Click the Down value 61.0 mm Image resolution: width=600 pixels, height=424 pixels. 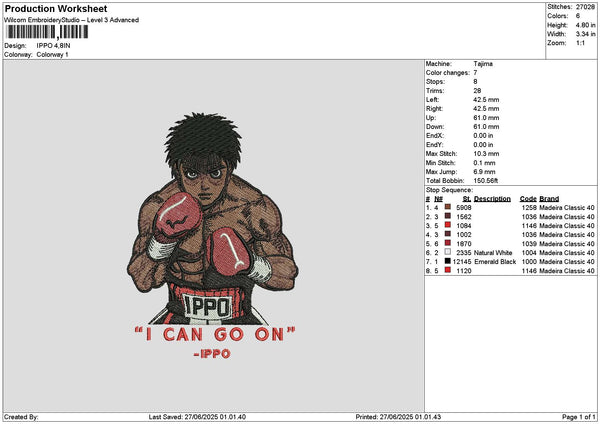point(486,127)
